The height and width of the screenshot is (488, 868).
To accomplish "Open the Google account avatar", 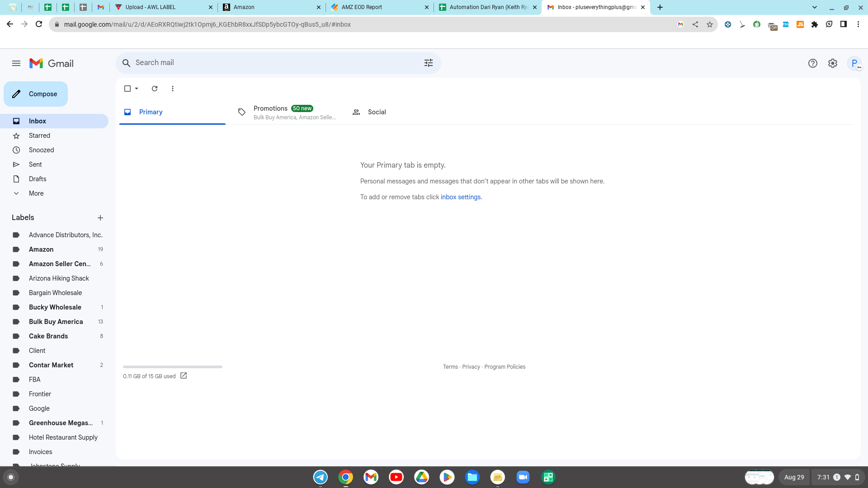I will pos(854,63).
